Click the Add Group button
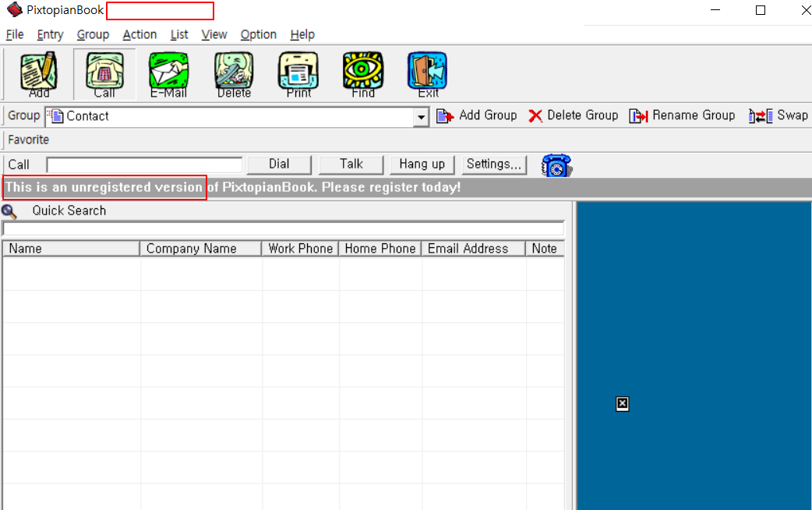Image resolution: width=812 pixels, height=510 pixels. 476,115
